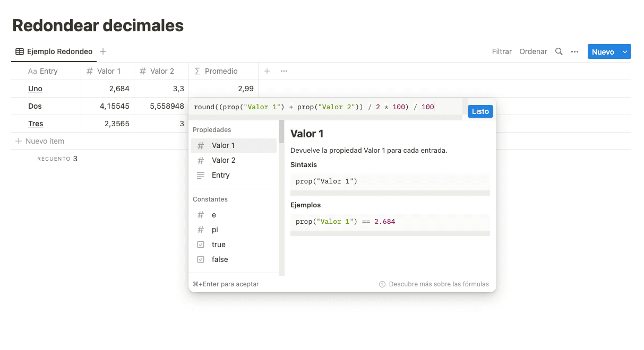Select the Entry text property in list

(x=220, y=175)
